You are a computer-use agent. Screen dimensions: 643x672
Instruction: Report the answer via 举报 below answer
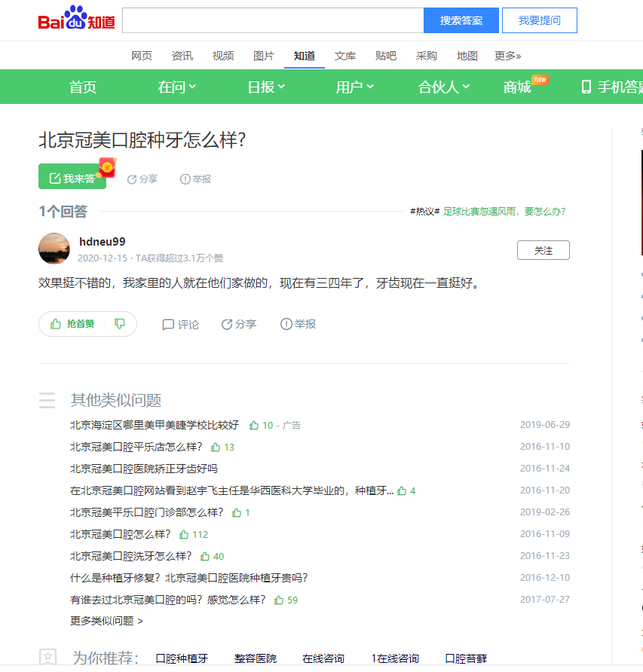click(298, 325)
